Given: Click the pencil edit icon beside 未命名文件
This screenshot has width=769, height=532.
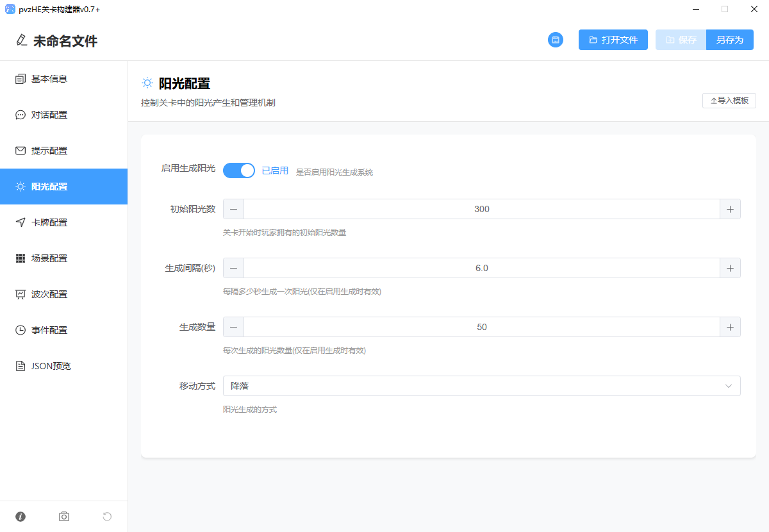Looking at the screenshot, I should [x=22, y=40].
